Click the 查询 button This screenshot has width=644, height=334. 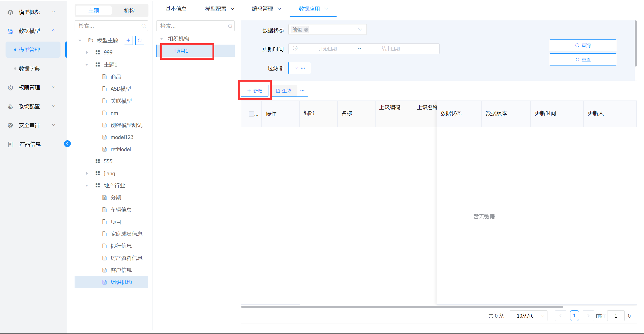[583, 45]
